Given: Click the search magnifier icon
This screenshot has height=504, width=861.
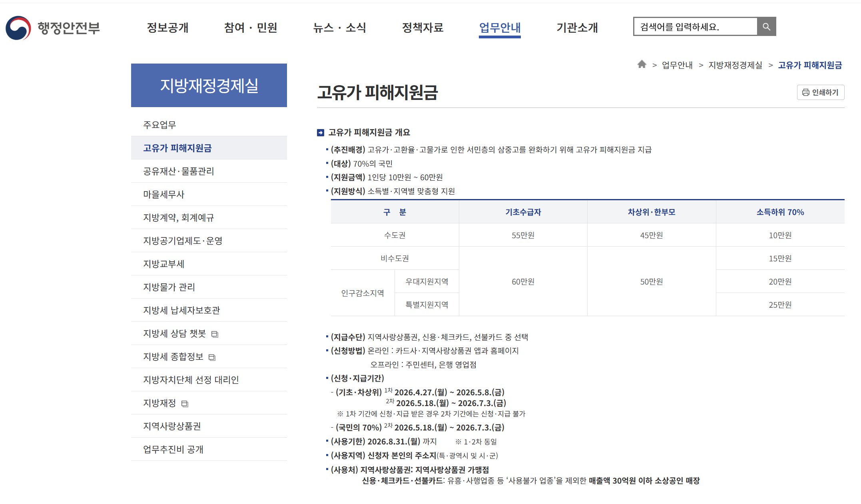Looking at the screenshot, I should coord(766,27).
